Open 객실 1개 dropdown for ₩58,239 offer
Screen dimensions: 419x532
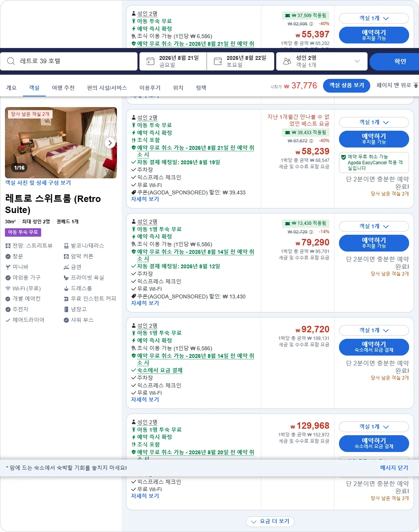pyautogui.click(x=374, y=122)
